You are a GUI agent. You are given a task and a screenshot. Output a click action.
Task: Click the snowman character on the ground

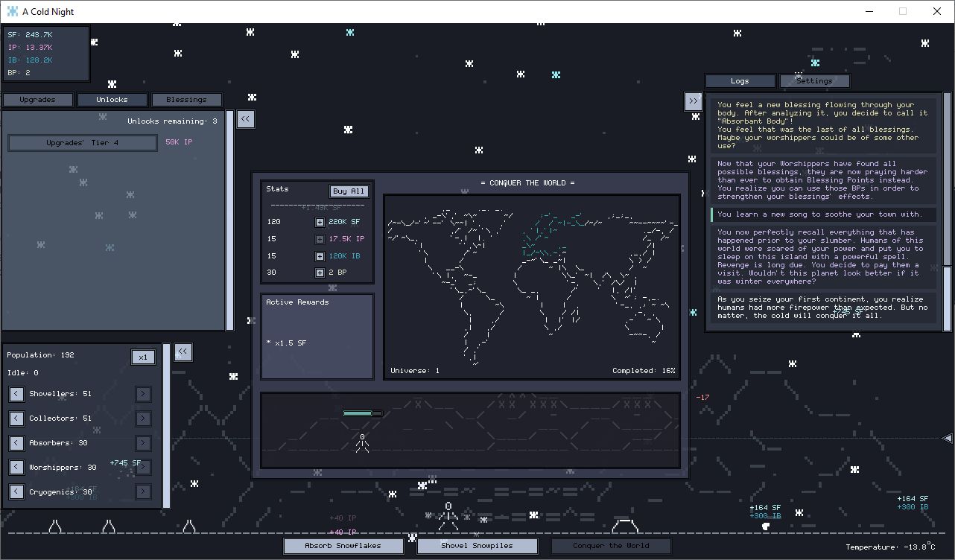coord(448,516)
